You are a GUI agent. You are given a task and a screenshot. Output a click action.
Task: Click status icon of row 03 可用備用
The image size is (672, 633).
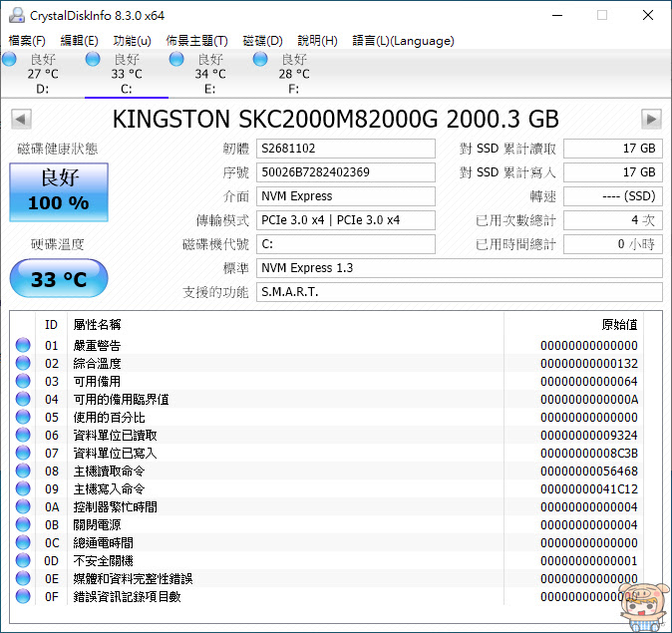[23, 381]
